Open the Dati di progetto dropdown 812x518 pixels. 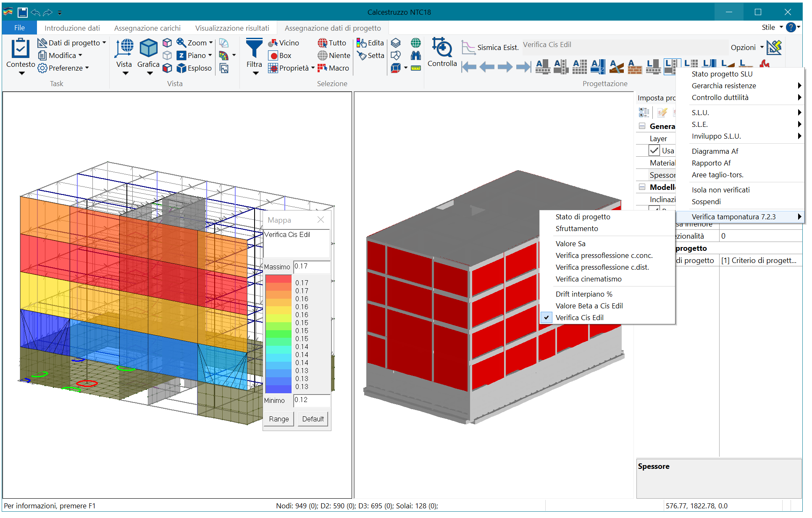[x=72, y=43]
